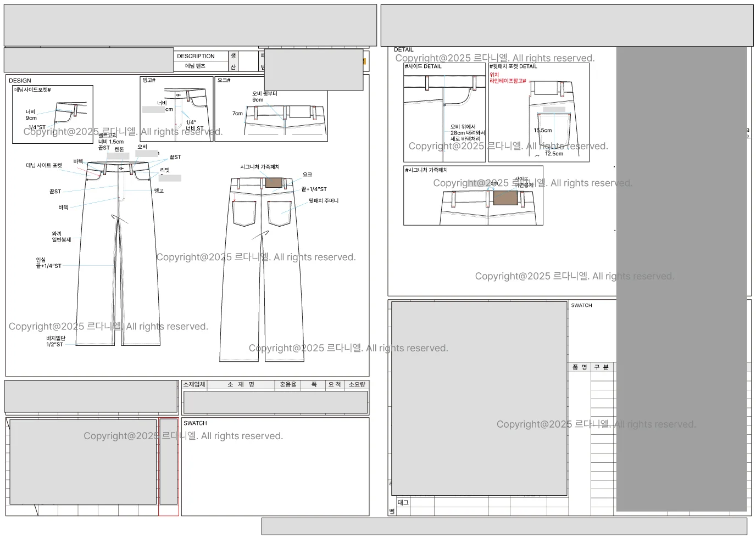This screenshot has height=538, width=756.
Task: Click the side pocket sketch in 데님사이드포켓# box
Action: (x=70, y=113)
